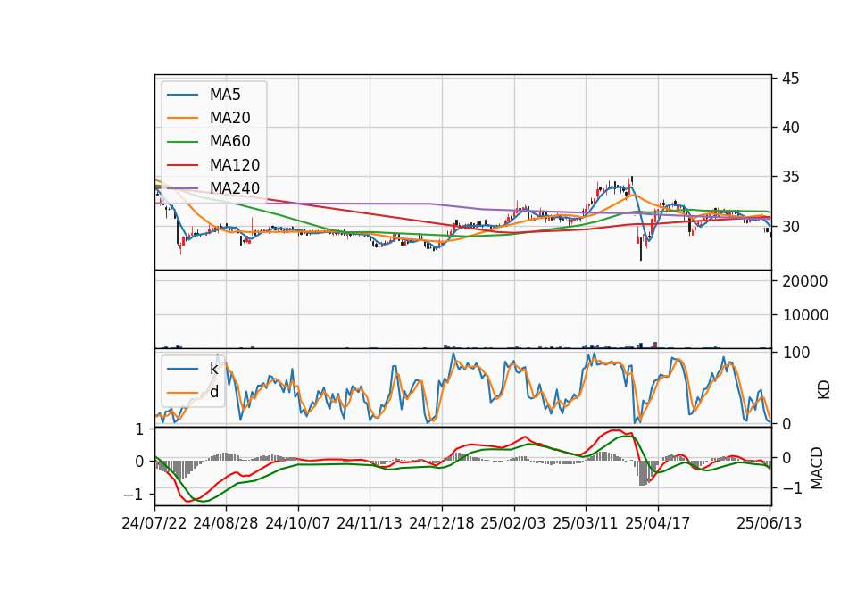
Task: Click the purple MA240 legend line sample
Action: click(x=182, y=188)
